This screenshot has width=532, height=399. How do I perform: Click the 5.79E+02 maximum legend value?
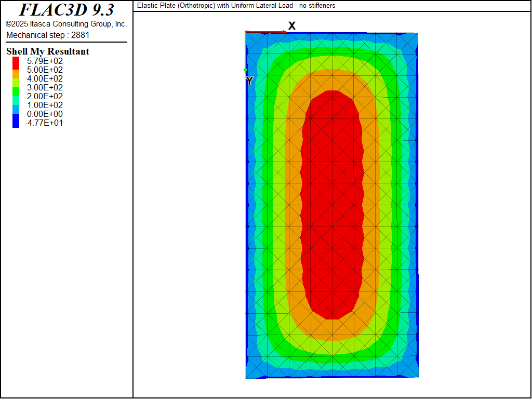click(x=44, y=61)
